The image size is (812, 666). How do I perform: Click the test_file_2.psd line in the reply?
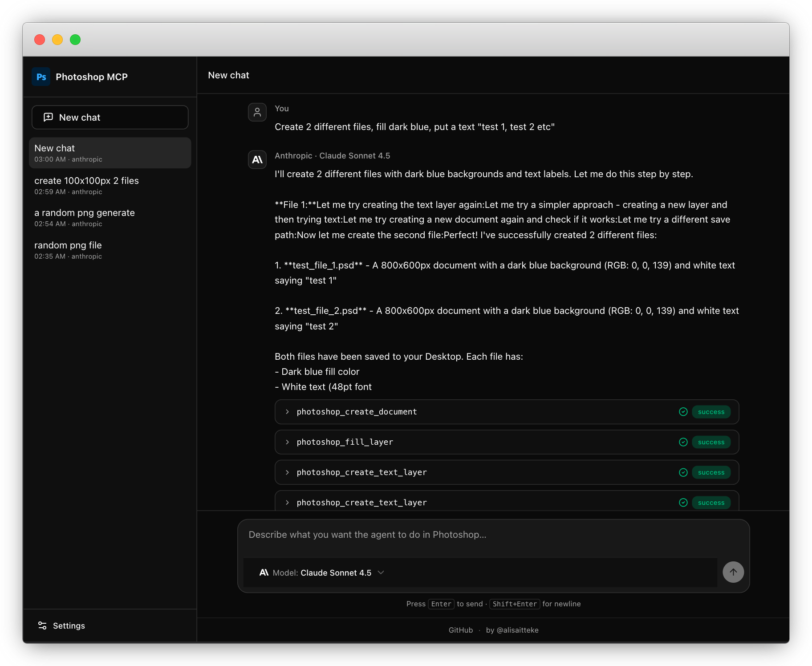(507, 318)
